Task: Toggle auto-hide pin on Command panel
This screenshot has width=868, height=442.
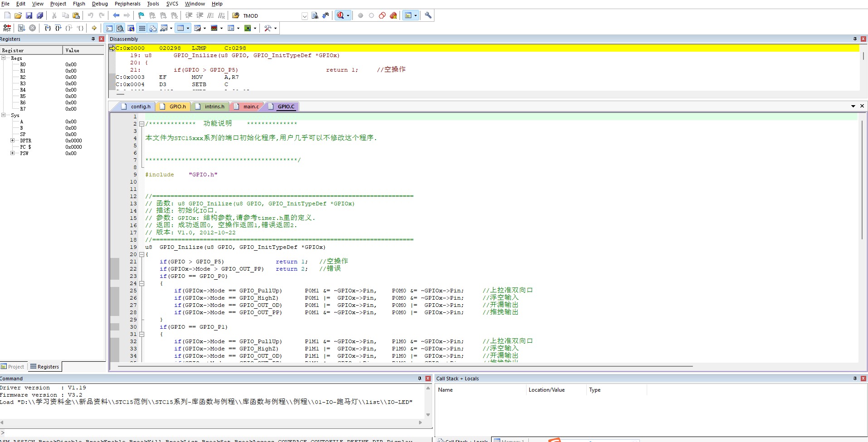Action: pyautogui.click(x=420, y=379)
